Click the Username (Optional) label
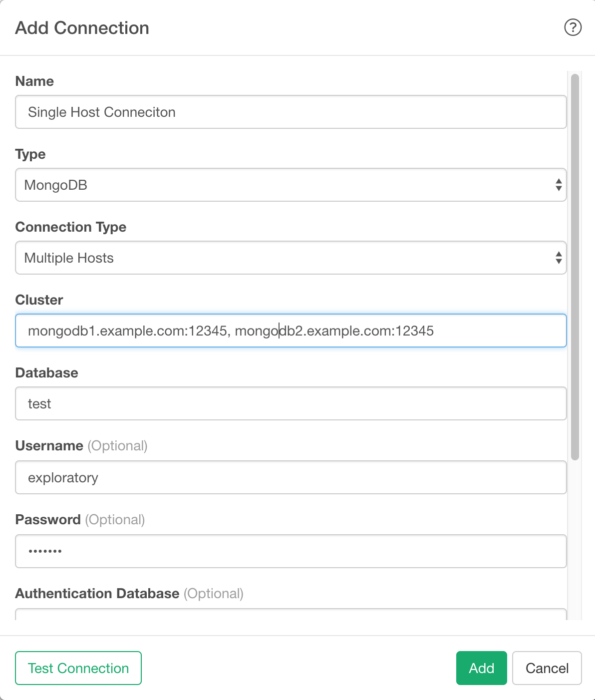The image size is (595, 700). point(81,445)
